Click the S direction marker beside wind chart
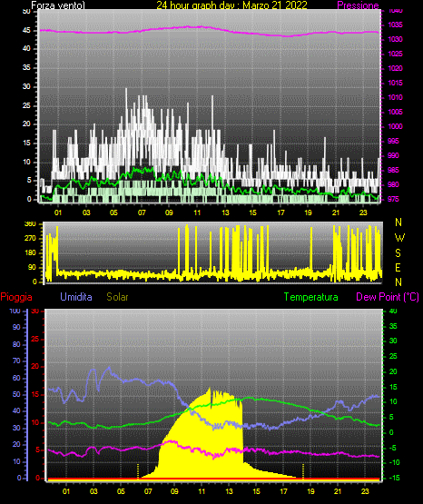Screen dimensions: 423x504 (x=398, y=253)
